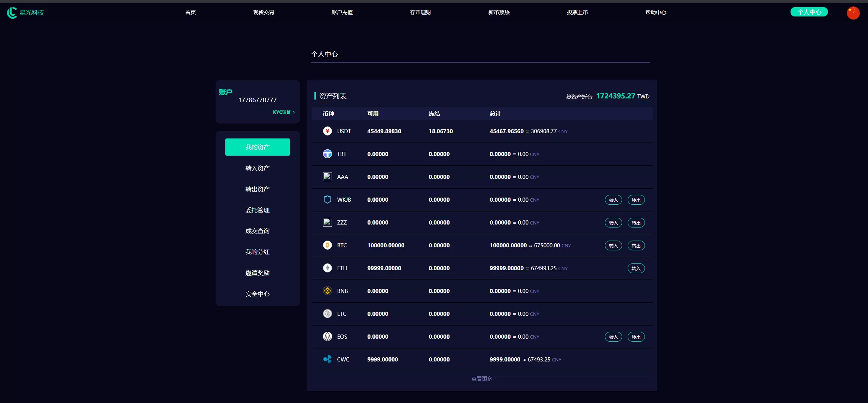Click 转入 button for ETH row
This screenshot has width=868, height=403.
click(636, 268)
